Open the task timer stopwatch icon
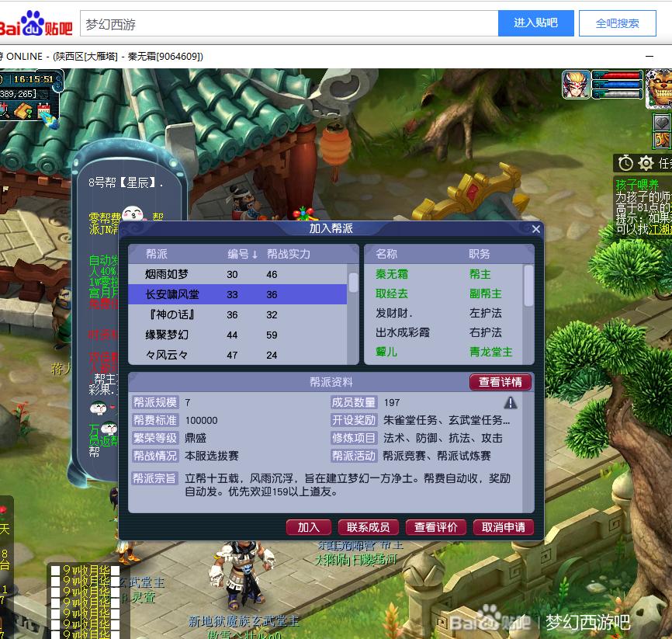This screenshot has width=672, height=639. (x=625, y=163)
